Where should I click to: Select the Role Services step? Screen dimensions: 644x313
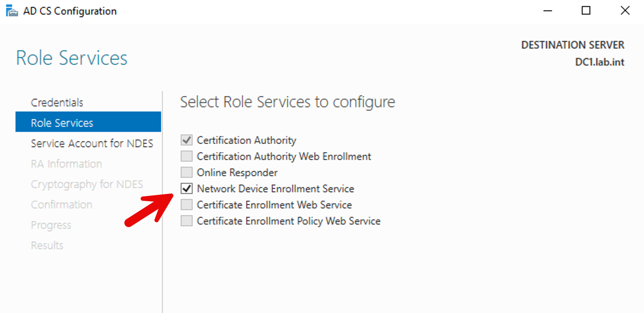62,123
